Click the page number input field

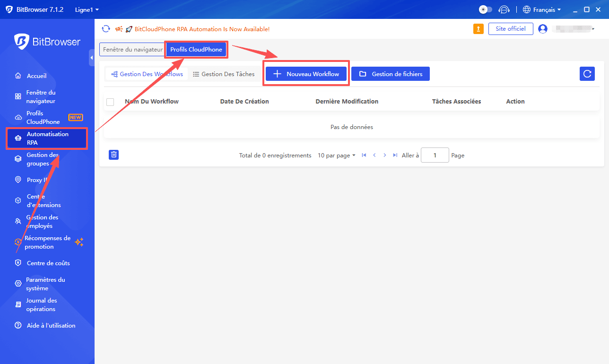coord(435,155)
